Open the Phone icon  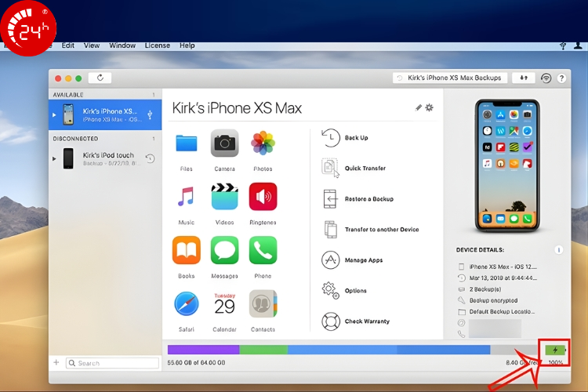click(263, 250)
